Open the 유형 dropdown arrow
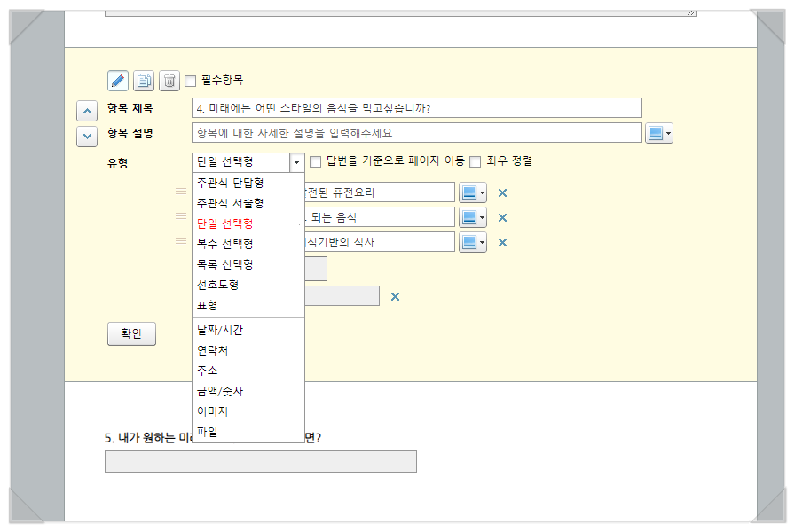Viewport: 795px width, 532px height. coord(296,162)
